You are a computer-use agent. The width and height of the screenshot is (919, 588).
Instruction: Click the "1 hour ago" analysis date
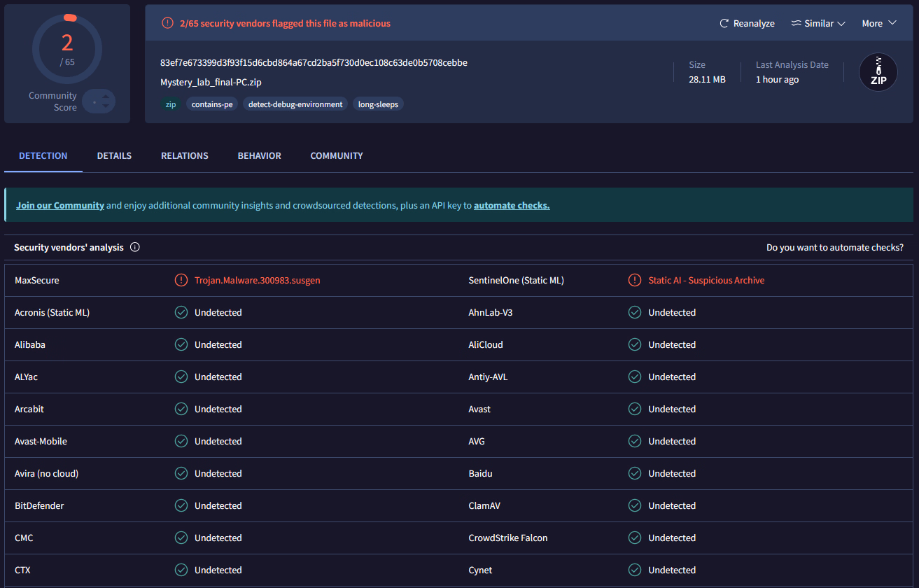coord(777,79)
